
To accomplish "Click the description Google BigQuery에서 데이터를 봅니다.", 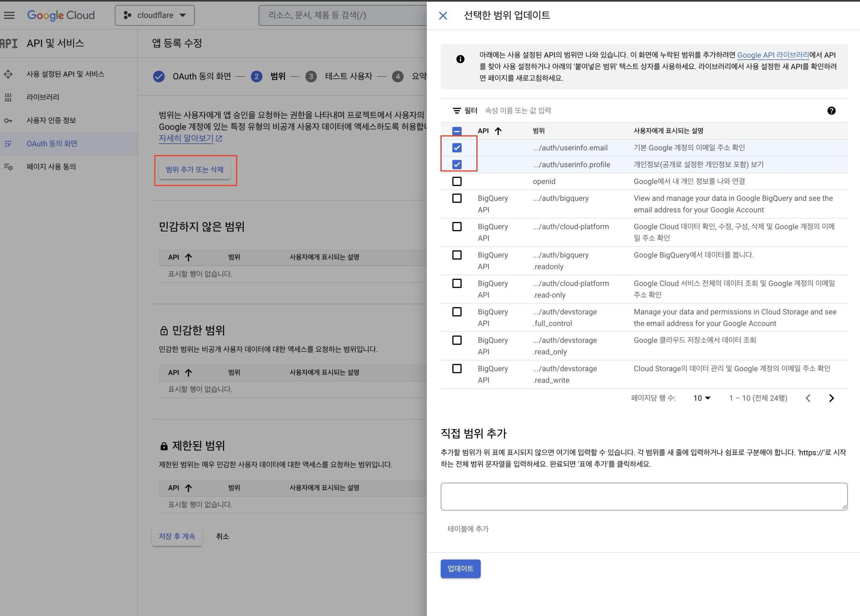I will (x=693, y=255).
